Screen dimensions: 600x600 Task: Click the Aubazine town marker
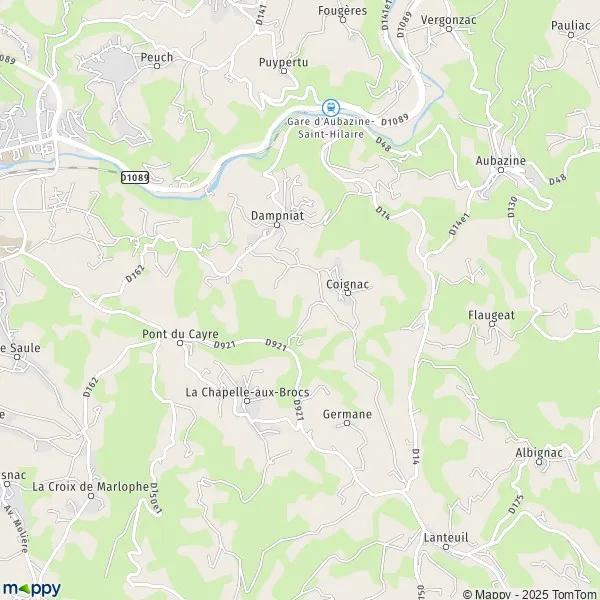point(501,170)
